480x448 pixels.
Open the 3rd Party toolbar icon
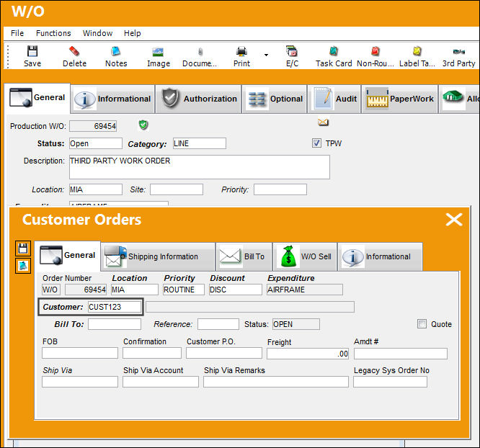458,56
